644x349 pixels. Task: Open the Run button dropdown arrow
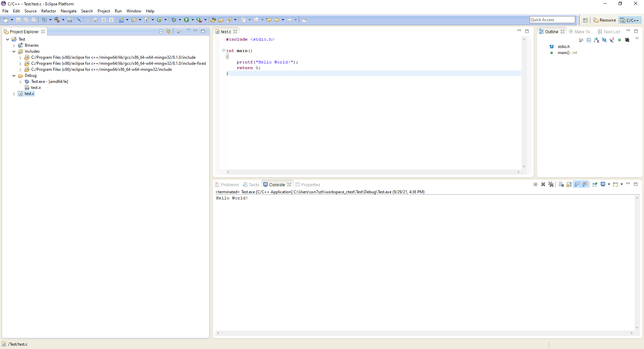193,20
